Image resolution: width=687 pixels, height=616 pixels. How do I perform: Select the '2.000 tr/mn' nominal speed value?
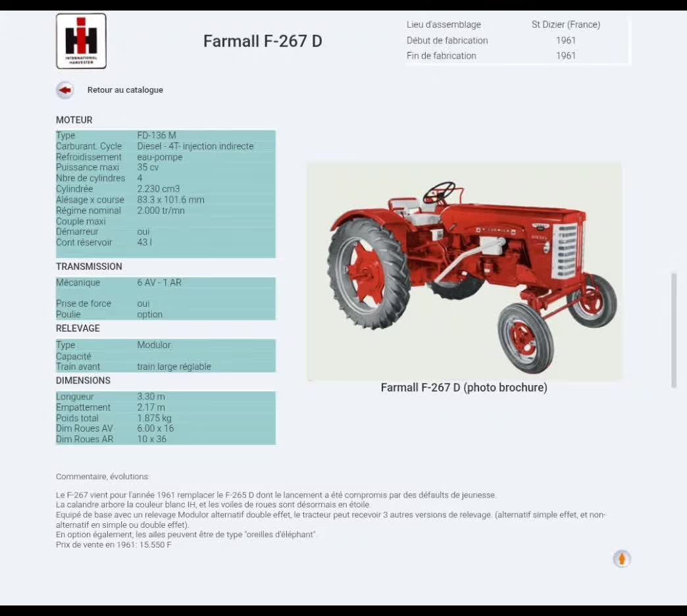(161, 211)
